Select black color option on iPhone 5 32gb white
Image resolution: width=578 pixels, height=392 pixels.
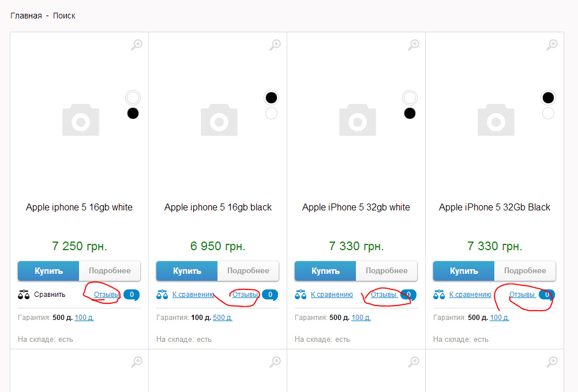[410, 113]
